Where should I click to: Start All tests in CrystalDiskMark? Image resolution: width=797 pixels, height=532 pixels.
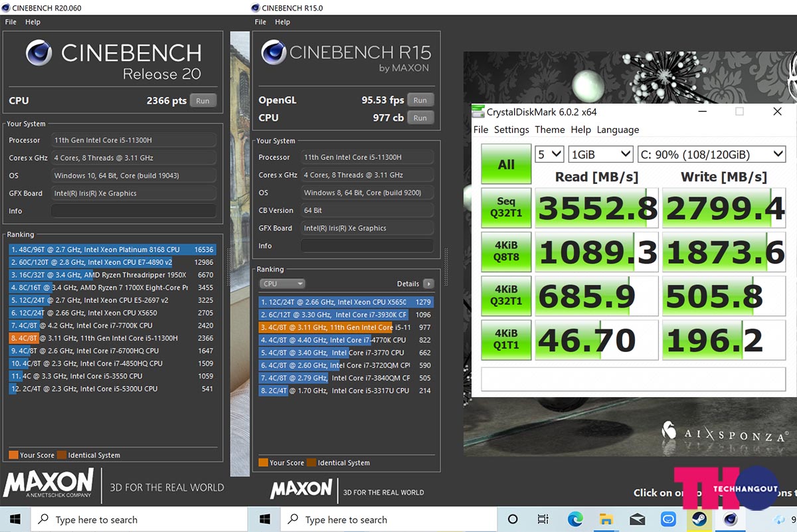tap(506, 164)
